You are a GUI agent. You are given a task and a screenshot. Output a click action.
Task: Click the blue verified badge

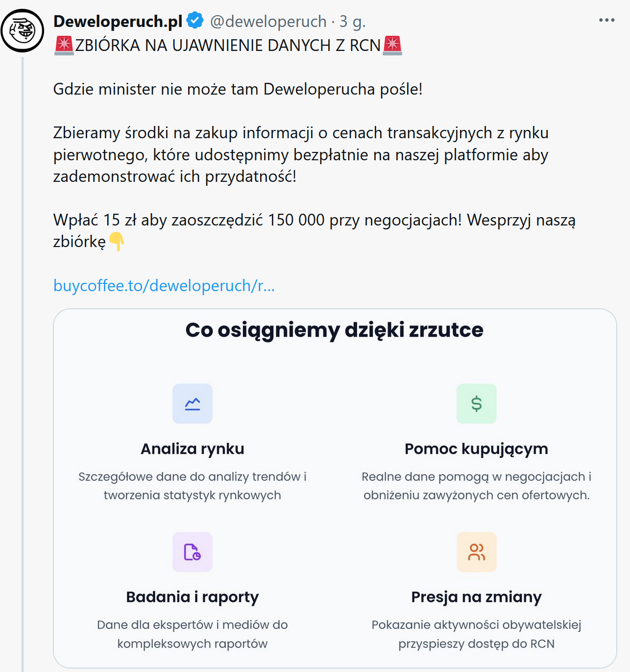click(x=195, y=21)
